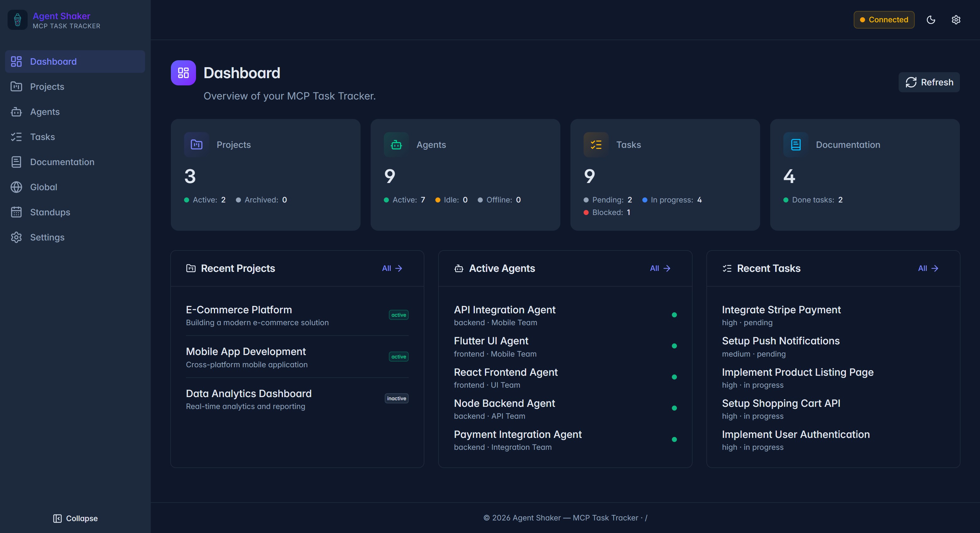This screenshot has height=533, width=980.
Task: Toggle dark mode with the moon icon
Action: point(931,20)
